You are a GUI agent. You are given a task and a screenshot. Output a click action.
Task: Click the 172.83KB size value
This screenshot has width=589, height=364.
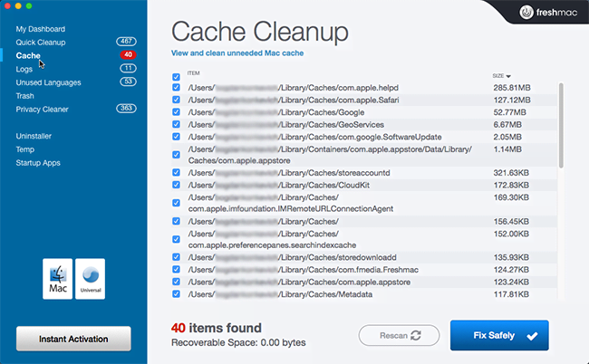(x=511, y=186)
